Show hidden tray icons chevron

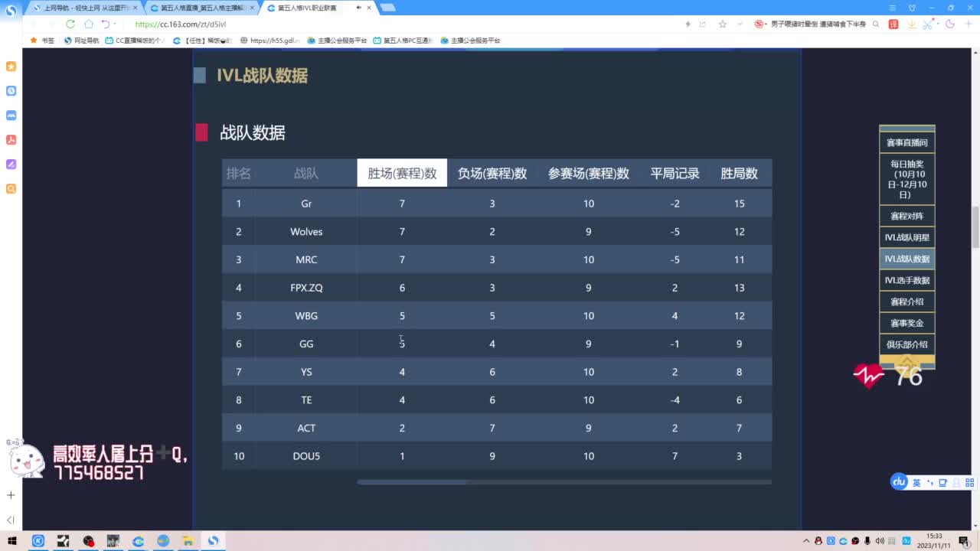tap(806, 541)
